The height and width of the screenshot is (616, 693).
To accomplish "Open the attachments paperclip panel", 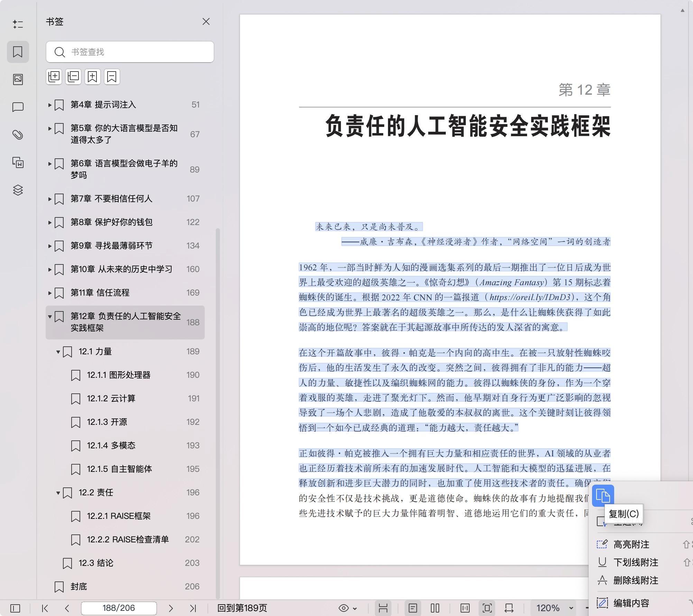I will pos(18,135).
